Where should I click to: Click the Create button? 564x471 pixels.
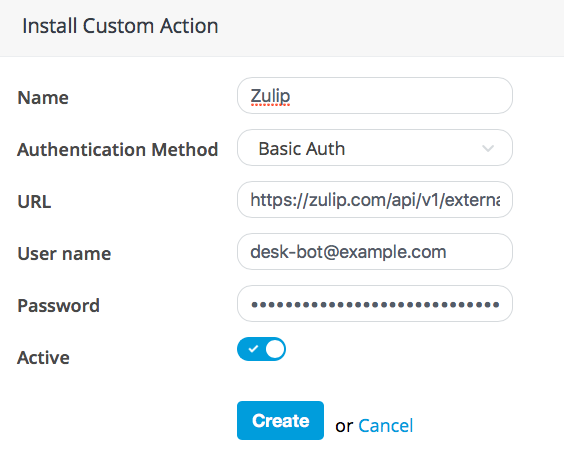click(280, 420)
